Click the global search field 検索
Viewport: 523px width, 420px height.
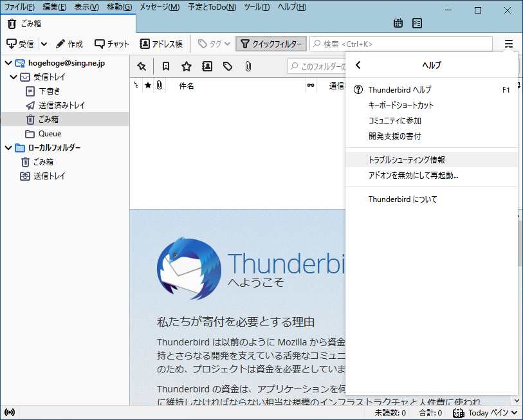[x=401, y=44]
